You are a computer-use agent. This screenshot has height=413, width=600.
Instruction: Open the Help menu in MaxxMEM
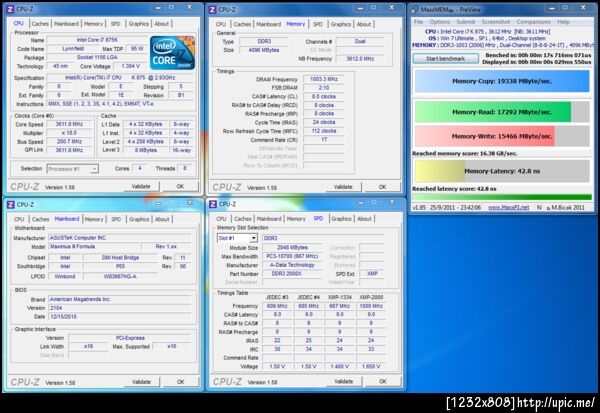point(563,22)
